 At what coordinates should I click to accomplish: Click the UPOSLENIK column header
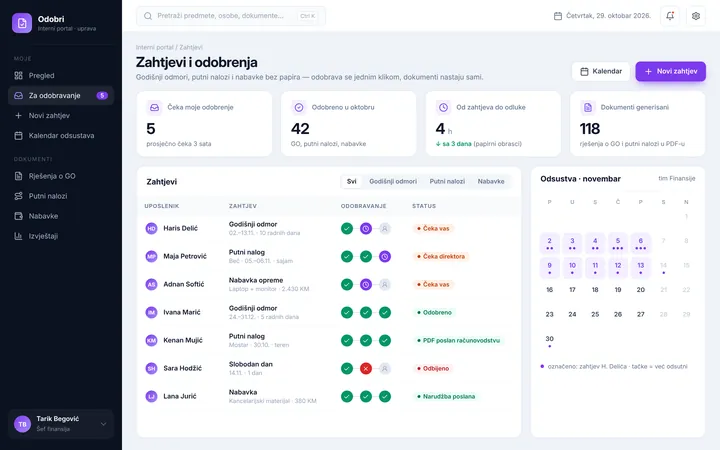pos(162,206)
